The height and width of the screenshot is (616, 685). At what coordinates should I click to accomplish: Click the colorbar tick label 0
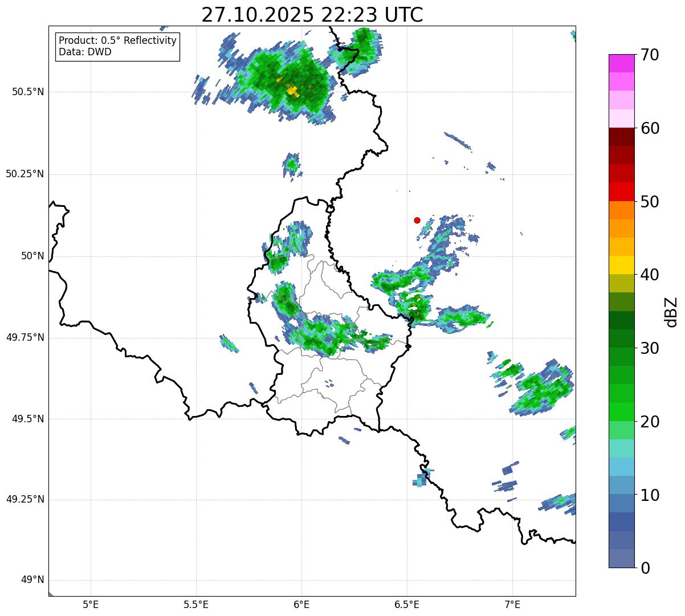645,568
